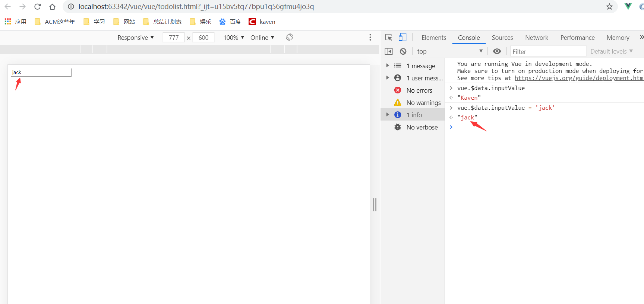Screen dimensions: 644x304
Task: Open the 应用 apps shortcut
Action: click(x=15, y=22)
